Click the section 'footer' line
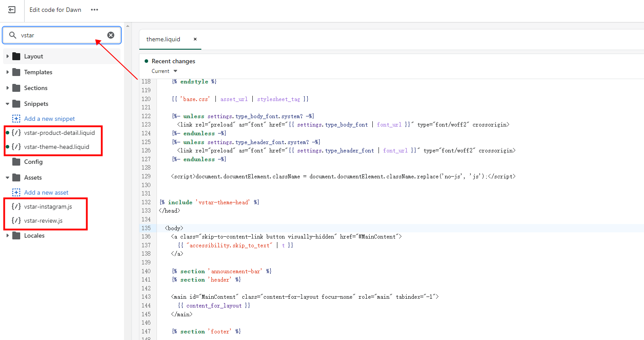The height and width of the screenshot is (340, 644). (x=206, y=331)
